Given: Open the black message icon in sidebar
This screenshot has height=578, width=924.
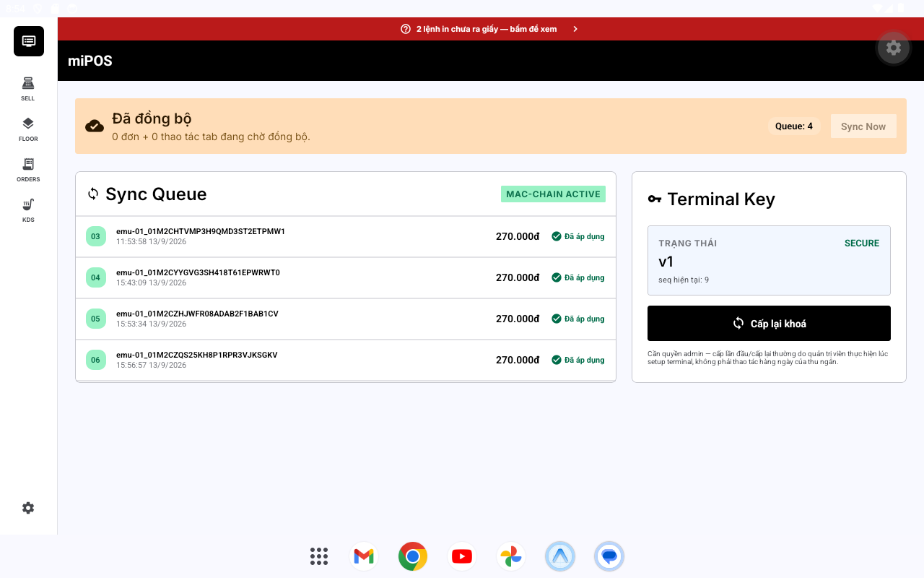Looking at the screenshot, I should tap(29, 41).
